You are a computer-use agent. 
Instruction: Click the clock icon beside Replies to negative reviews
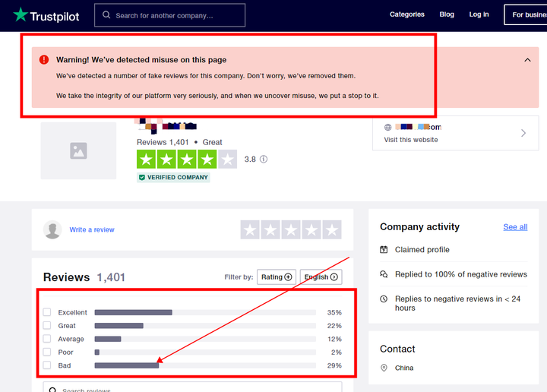pyautogui.click(x=384, y=299)
